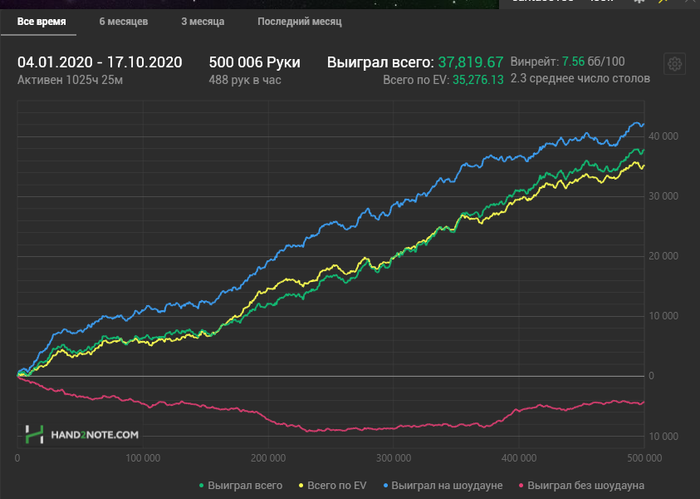Click the 300 000 x-axis label
This screenshot has width=700, height=499.
coord(394,458)
